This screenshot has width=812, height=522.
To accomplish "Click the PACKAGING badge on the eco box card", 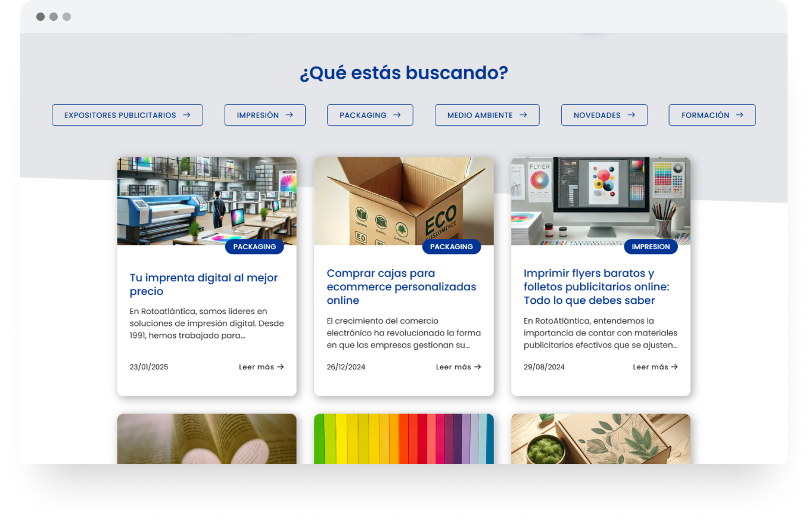I will pos(451,247).
